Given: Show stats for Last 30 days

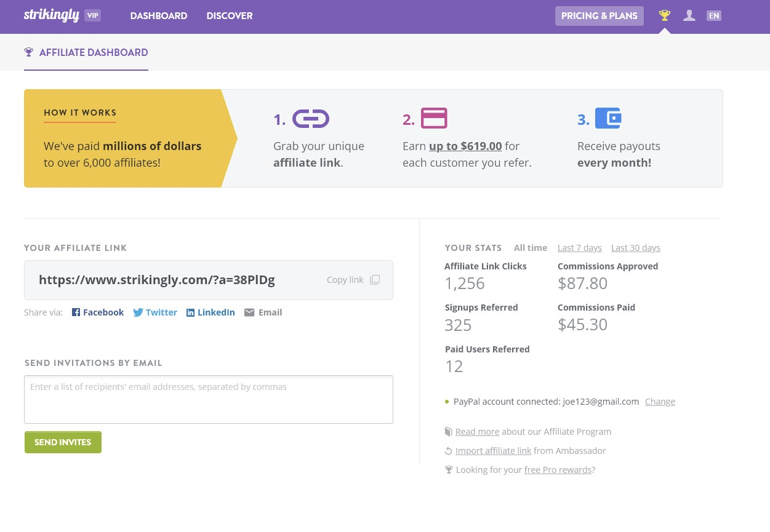Looking at the screenshot, I should (635, 248).
